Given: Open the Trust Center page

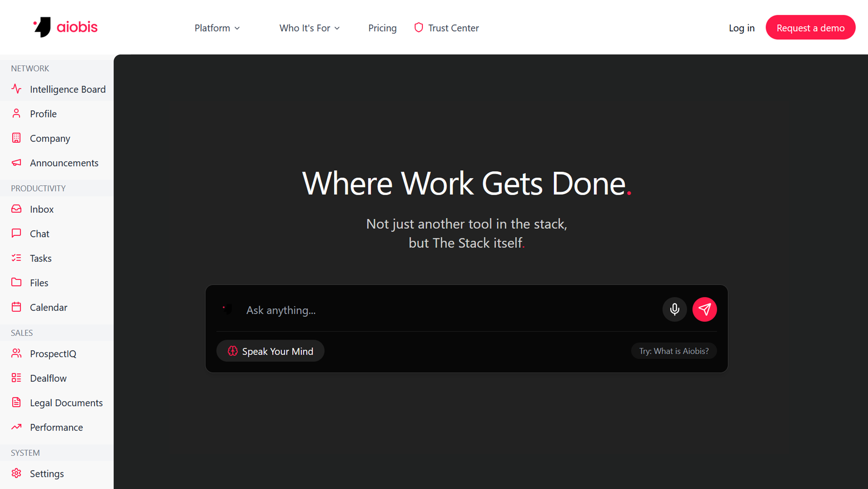Looking at the screenshot, I should point(447,28).
